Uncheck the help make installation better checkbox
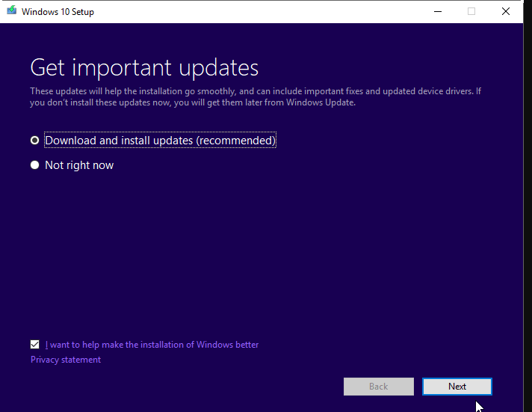Screen dimensions: 532x412 click(34, 345)
